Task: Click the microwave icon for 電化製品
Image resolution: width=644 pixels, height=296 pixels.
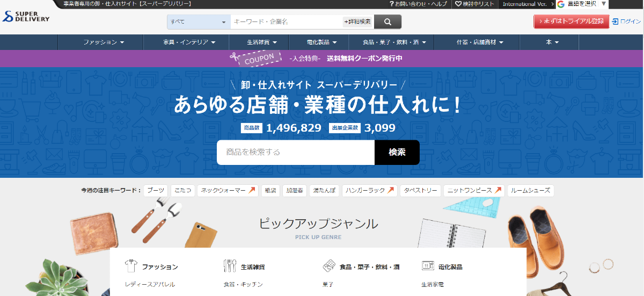Action: (x=428, y=266)
